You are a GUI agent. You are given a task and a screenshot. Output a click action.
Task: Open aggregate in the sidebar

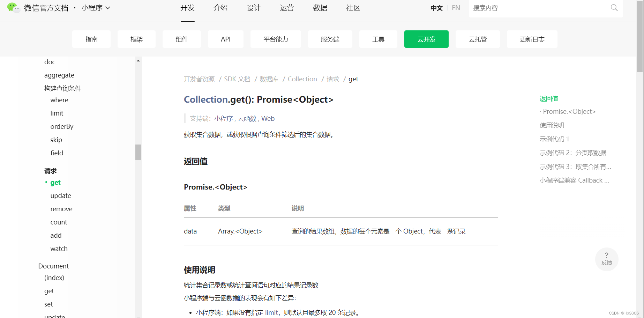coord(59,75)
